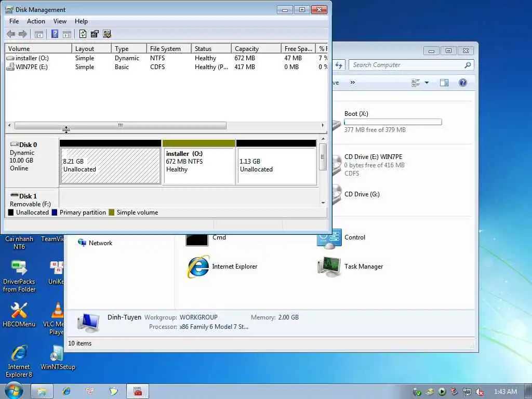This screenshot has width=532, height=399.
Task: Click the views icon in Computer window toolbar
Action: coord(416,83)
